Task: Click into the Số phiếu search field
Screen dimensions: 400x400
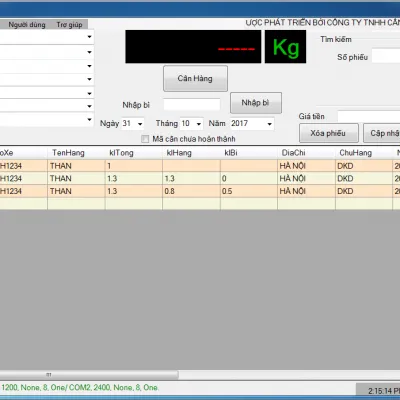Action: coord(386,56)
